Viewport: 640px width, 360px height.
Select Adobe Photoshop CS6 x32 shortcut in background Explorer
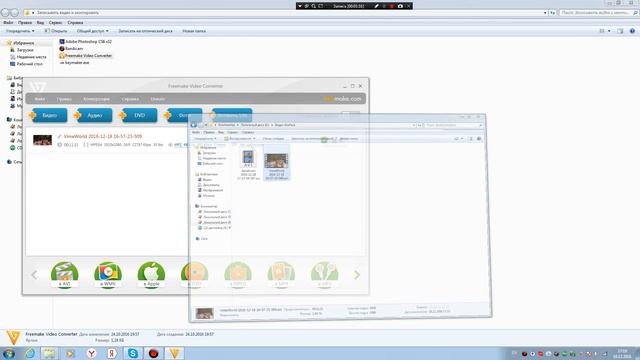(x=86, y=42)
